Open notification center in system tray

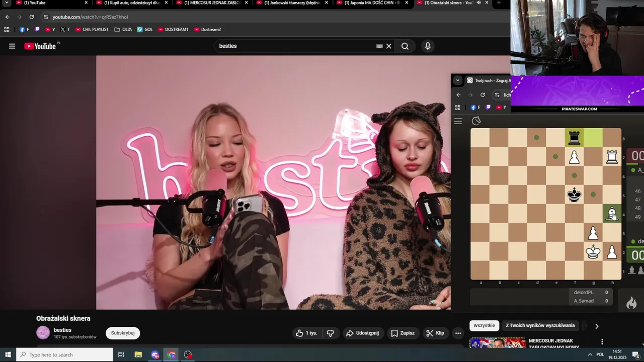[635, 355]
